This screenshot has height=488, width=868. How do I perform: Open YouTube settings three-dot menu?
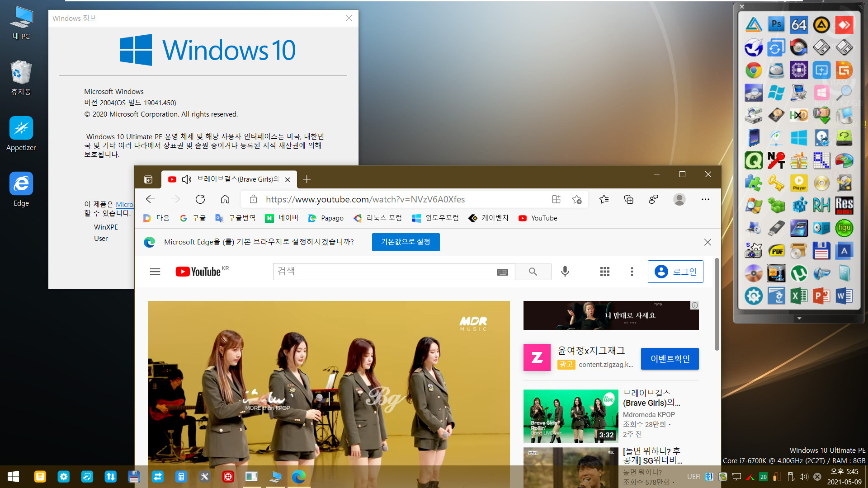[x=632, y=272]
